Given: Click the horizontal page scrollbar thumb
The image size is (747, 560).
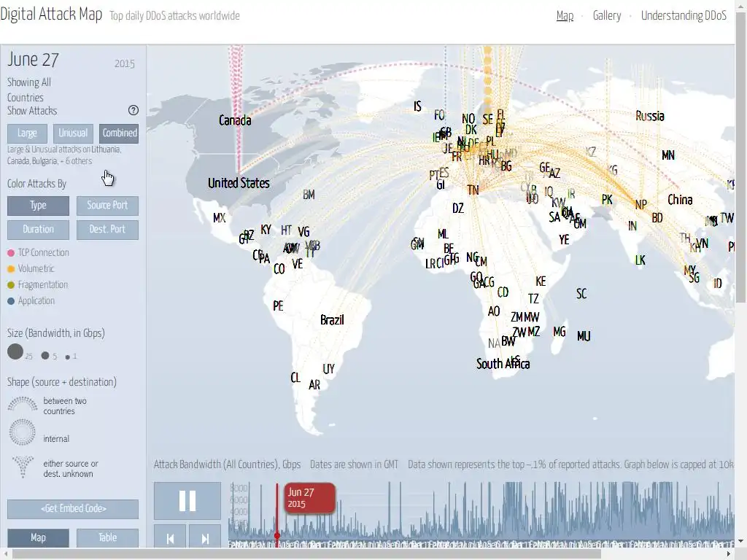Looking at the screenshot, I should [306, 555].
